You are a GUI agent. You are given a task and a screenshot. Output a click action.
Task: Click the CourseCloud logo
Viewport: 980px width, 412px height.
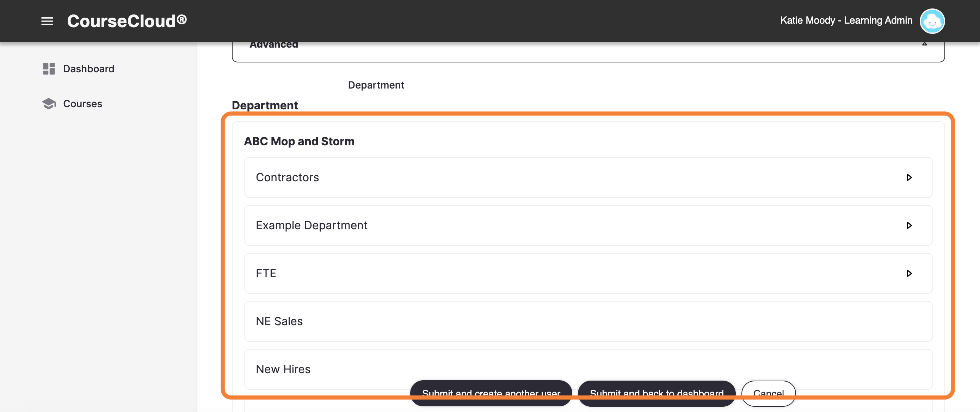coord(127,21)
